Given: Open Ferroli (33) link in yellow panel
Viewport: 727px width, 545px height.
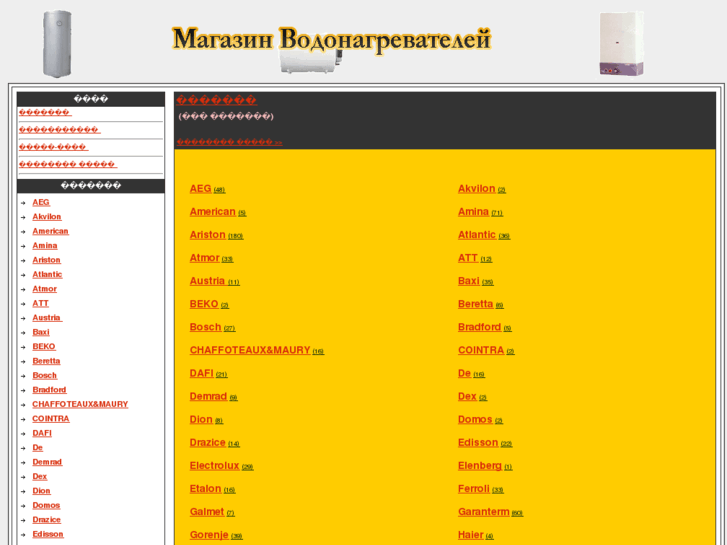Looking at the screenshot, I should pos(481,489).
